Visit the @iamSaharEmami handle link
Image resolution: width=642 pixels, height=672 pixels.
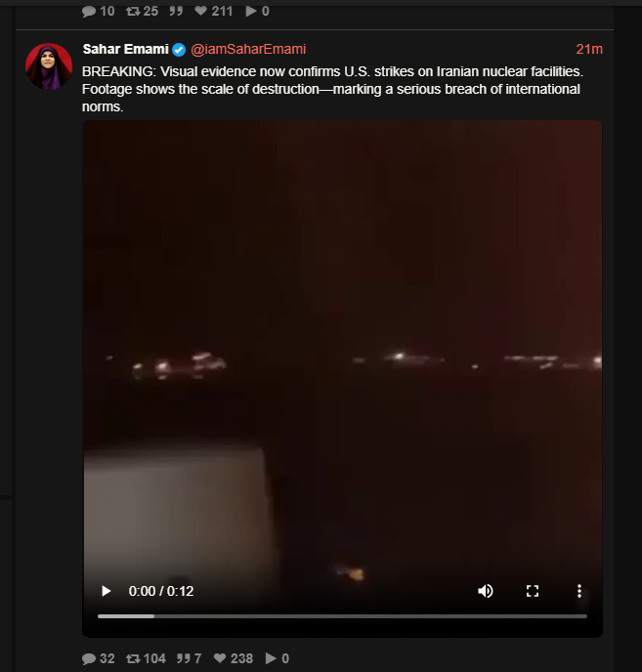(x=248, y=49)
